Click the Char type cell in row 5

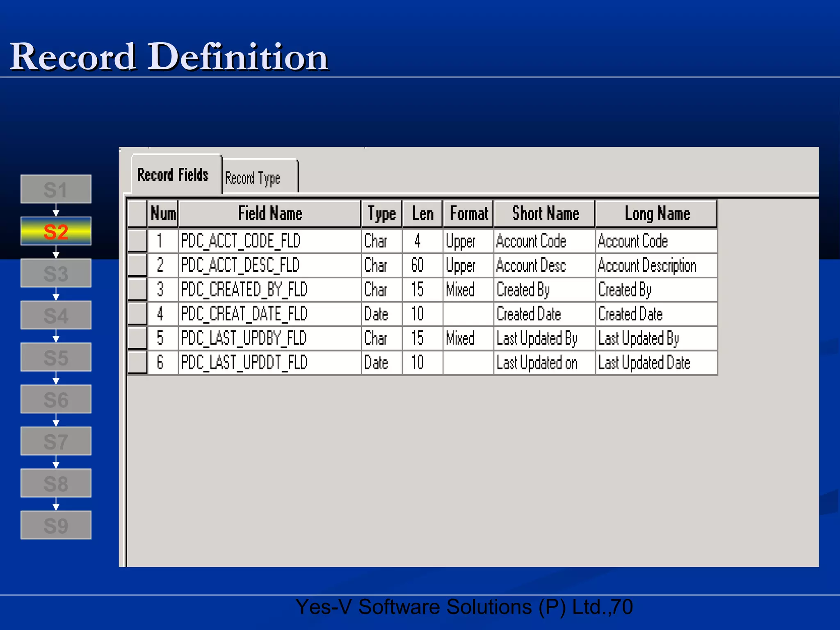tap(381, 338)
